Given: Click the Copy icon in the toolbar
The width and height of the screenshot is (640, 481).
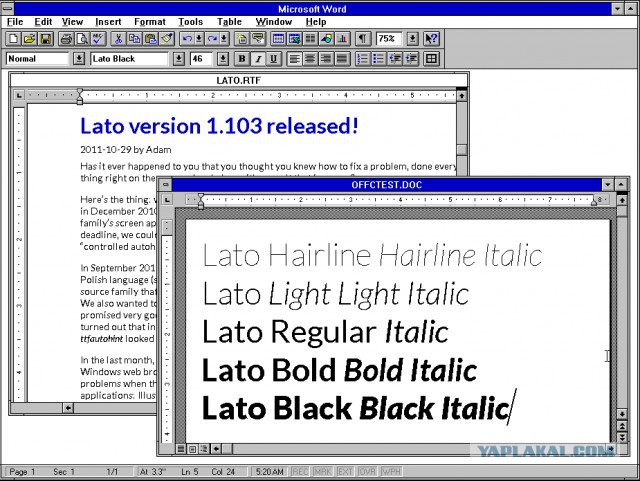Looking at the screenshot, I should point(135,39).
